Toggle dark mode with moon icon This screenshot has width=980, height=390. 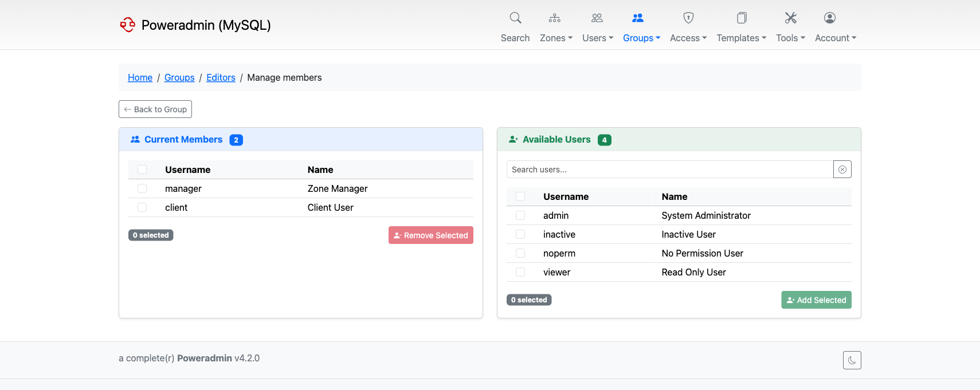(852, 360)
